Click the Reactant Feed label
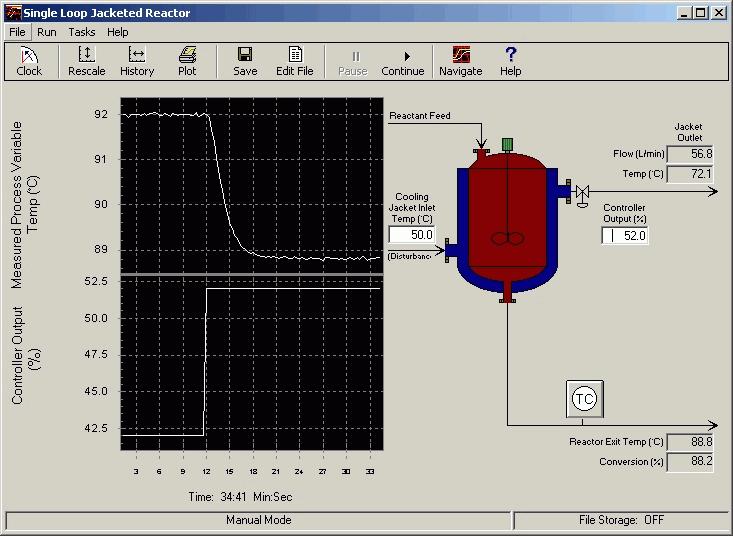This screenshot has height=536, width=733. click(x=420, y=115)
